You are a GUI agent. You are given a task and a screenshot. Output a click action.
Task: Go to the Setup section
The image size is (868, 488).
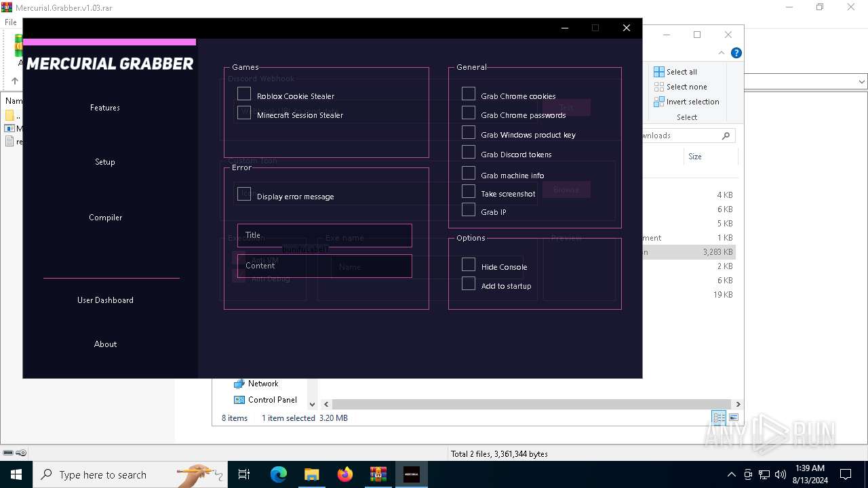pyautogui.click(x=105, y=162)
